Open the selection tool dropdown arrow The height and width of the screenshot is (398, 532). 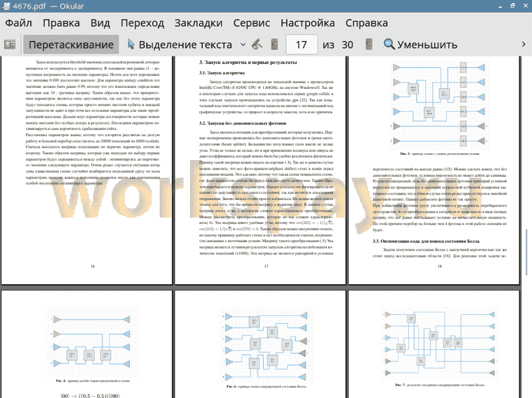pos(243,45)
